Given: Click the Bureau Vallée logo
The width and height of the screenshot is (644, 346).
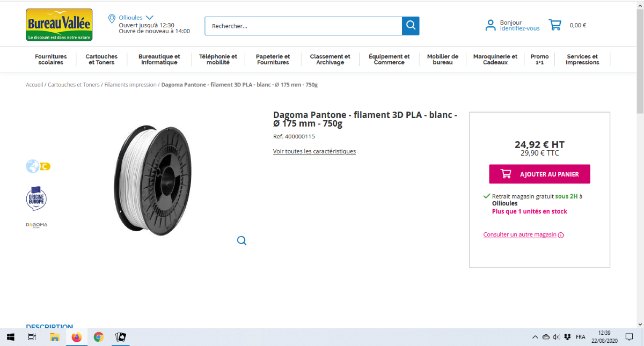Looking at the screenshot, I should click(x=59, y=25).
